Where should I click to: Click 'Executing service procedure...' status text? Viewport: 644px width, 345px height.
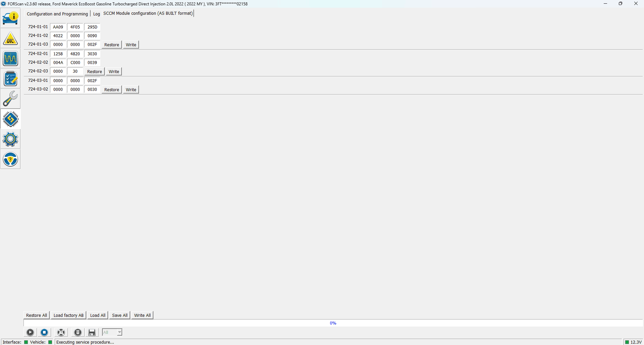(85, 342)
